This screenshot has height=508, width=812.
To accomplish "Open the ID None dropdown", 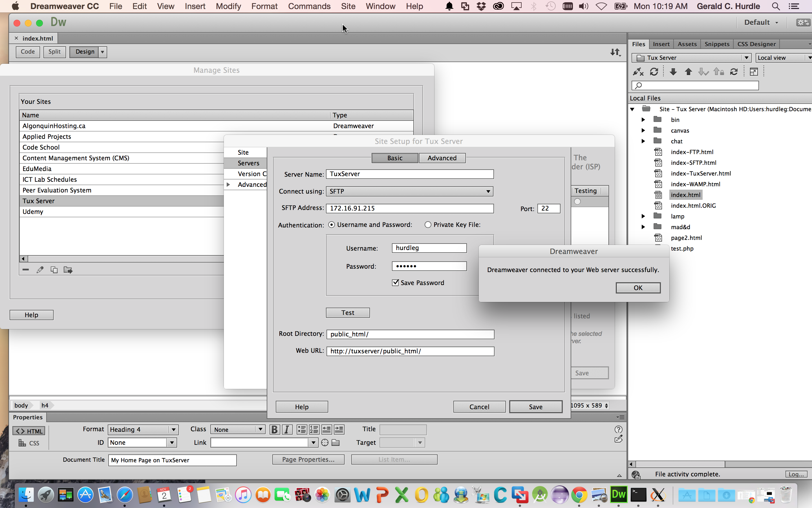I will coord(142,443).
